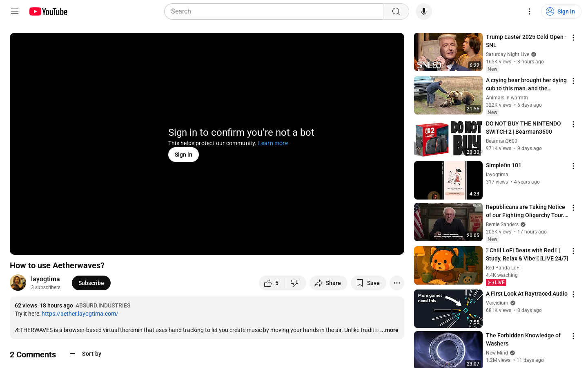Image resolution: width=588 pixels, height=368 pixels.
Task: Click the LIVE badge on LoFi stream
Action: pyautogui.click(x=496, y=283)
